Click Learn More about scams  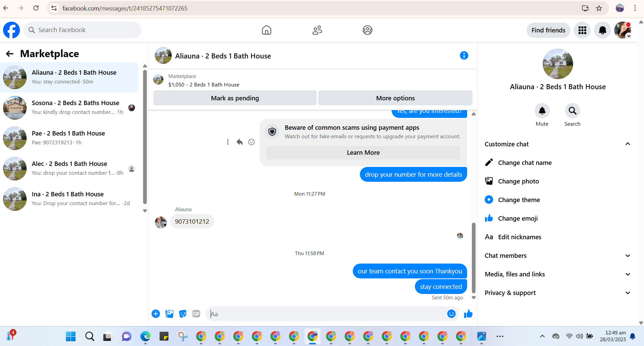pos(363,153)
